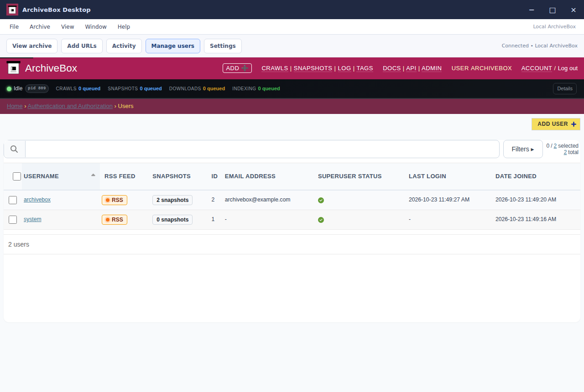Click the ArchiveBox logo icon in header
This screenshot has height=392, width=584.
click(14, 68)
